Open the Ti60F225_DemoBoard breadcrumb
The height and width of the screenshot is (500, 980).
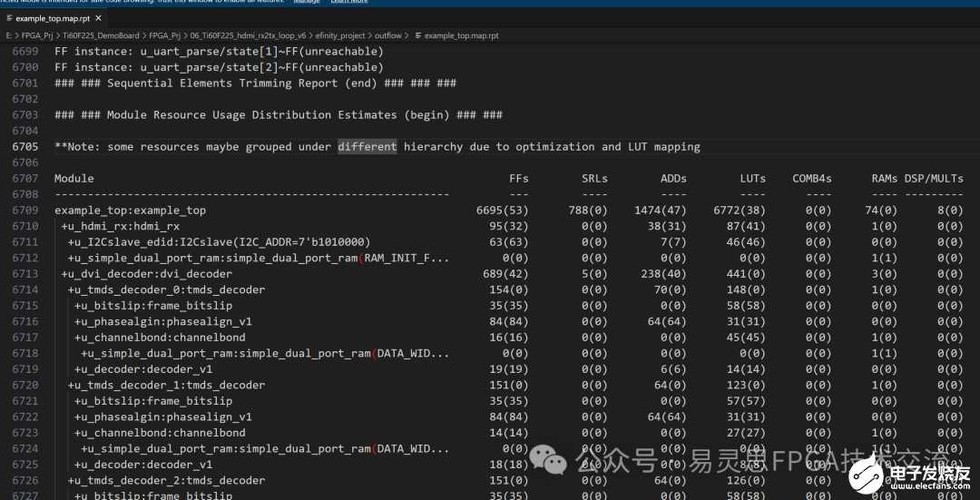[x=101, y=35]
